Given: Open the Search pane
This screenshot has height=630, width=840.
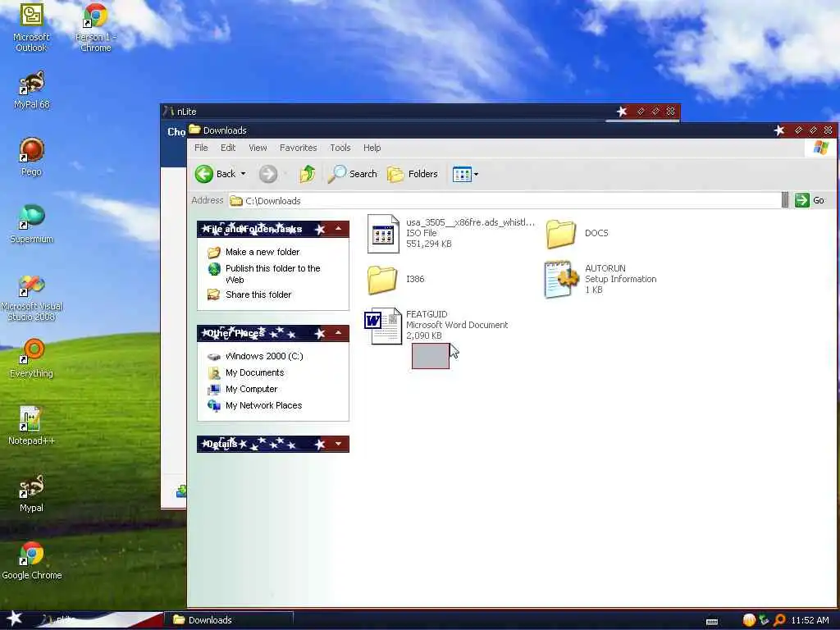Looking at the screenshot, I should click(353, 174).
